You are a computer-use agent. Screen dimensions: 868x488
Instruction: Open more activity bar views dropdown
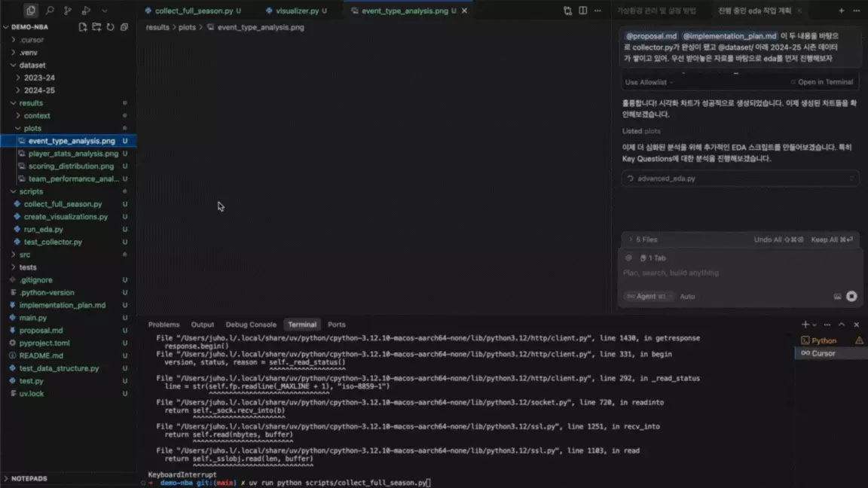[105, 10]
